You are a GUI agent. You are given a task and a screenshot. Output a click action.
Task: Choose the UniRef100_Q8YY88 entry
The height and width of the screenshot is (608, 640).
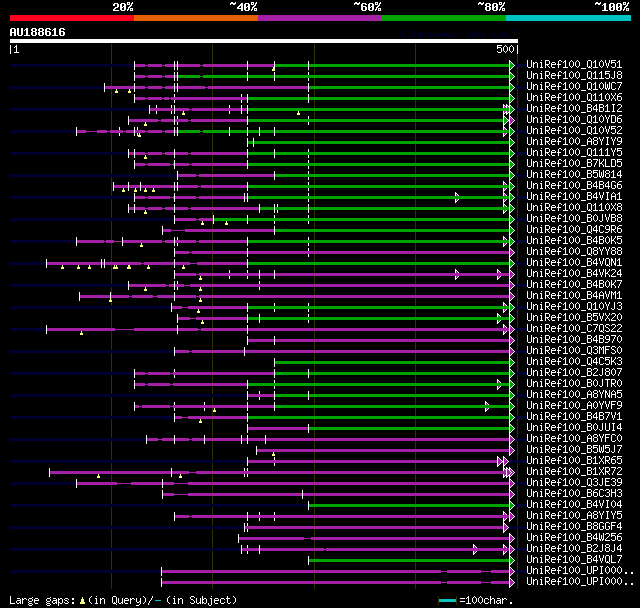click(x=574, y=252)
